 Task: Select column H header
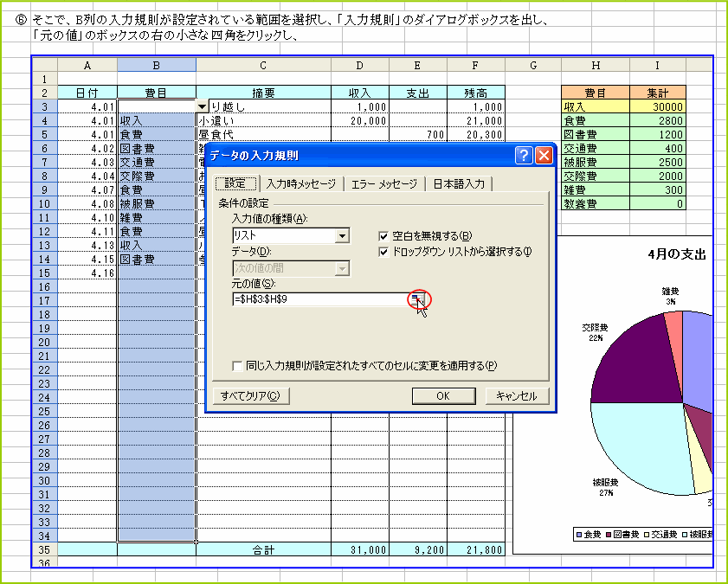tap(596, 65)
